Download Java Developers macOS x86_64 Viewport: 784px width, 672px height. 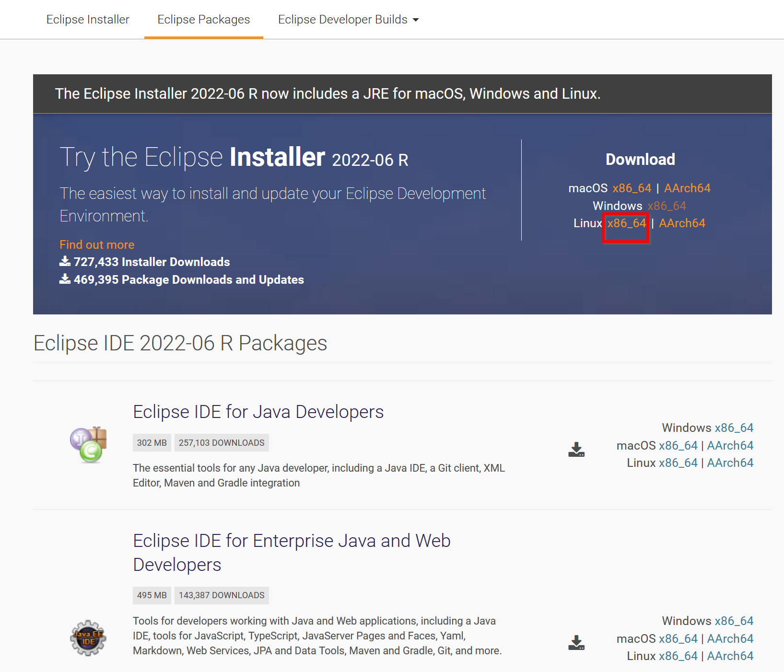coord(678,446)
